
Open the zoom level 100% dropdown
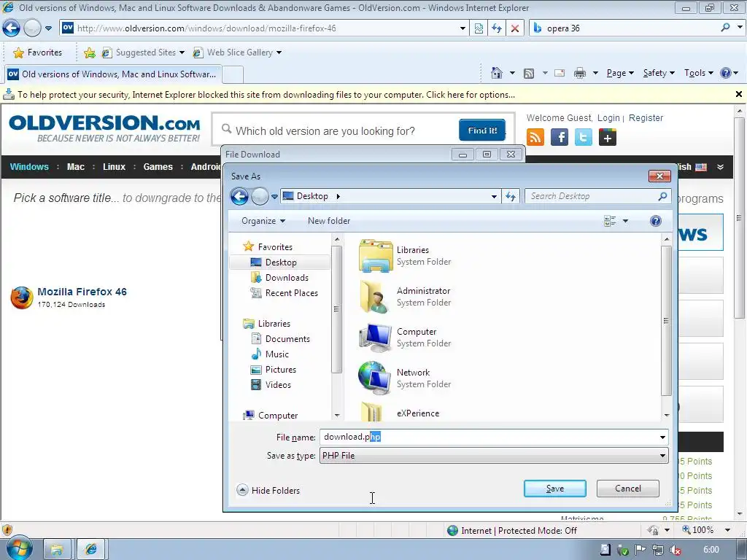[x=727, y=530]
